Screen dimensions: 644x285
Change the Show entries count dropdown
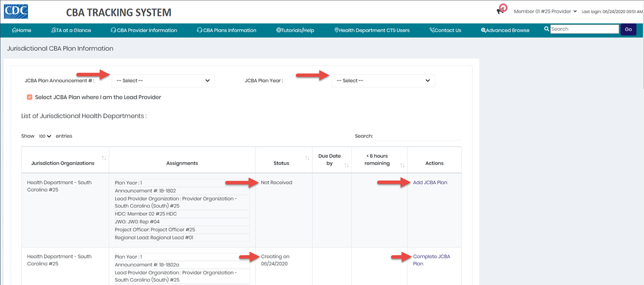[x=45, y=136]
